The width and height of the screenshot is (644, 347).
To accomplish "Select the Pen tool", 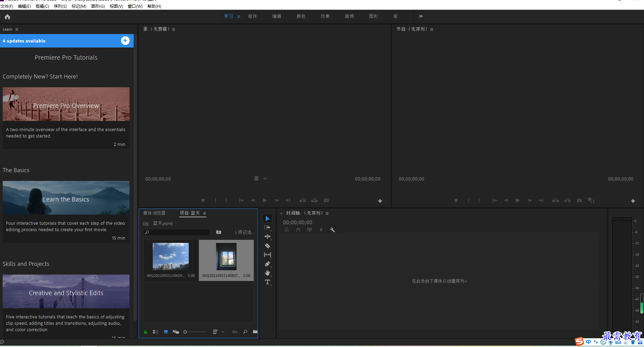I will (267, 264).
